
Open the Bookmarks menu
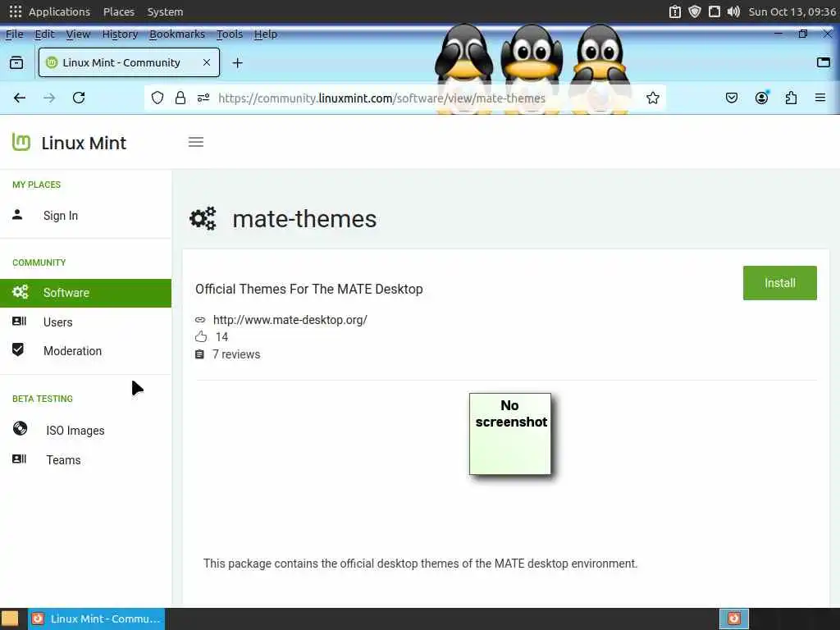click(177, 34)
